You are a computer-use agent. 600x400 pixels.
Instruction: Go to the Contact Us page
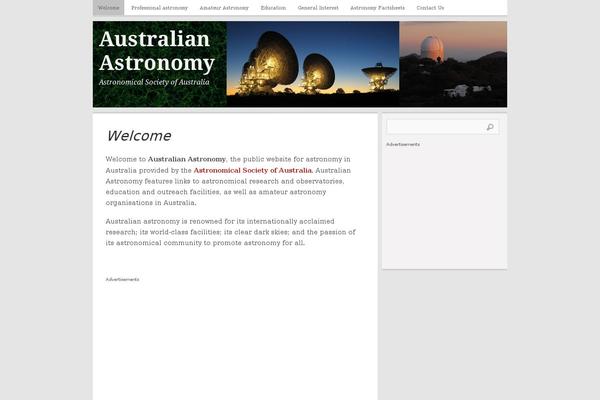coord(430,8)
